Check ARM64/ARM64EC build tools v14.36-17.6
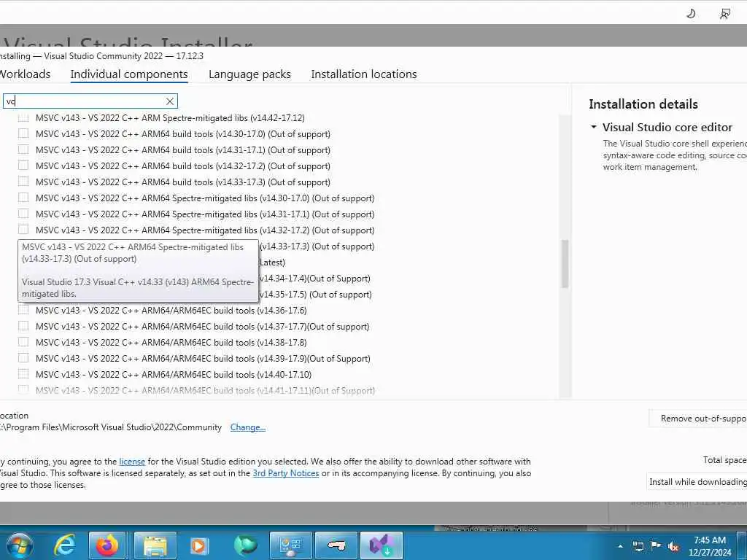 click(x=23, y=310)
